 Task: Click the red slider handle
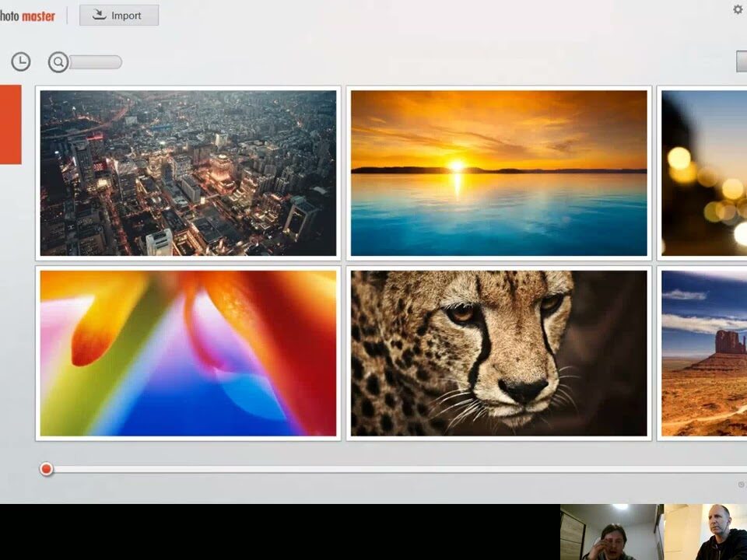point(47,469)
